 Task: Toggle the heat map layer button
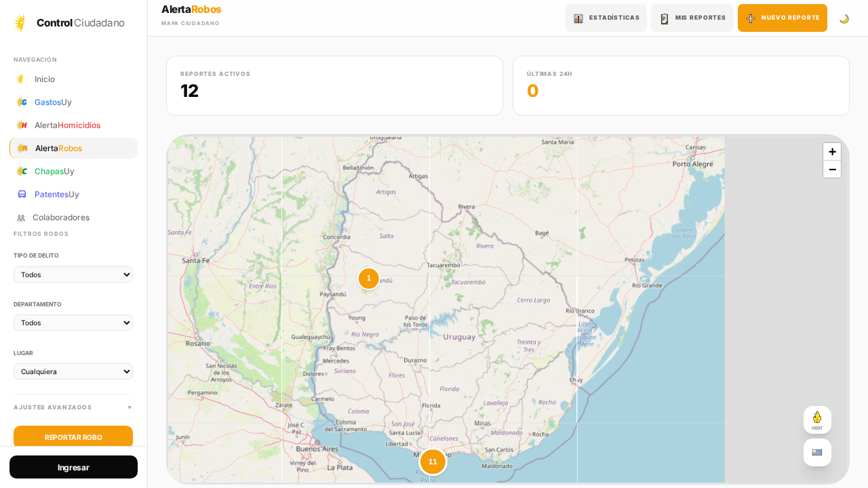[817, 420]
